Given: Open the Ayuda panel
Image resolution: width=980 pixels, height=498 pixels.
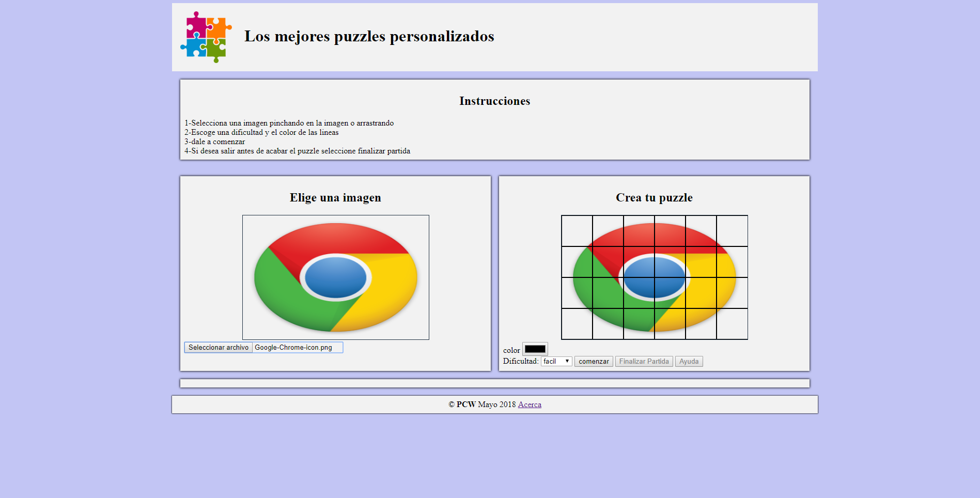Looking at the screenshot, I should 689,361.
